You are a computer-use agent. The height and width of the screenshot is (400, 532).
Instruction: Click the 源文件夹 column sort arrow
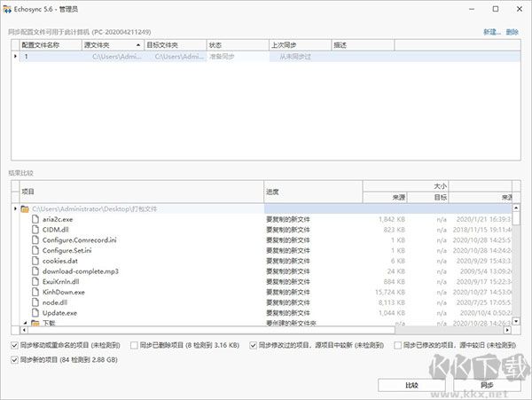click(137, 43)
